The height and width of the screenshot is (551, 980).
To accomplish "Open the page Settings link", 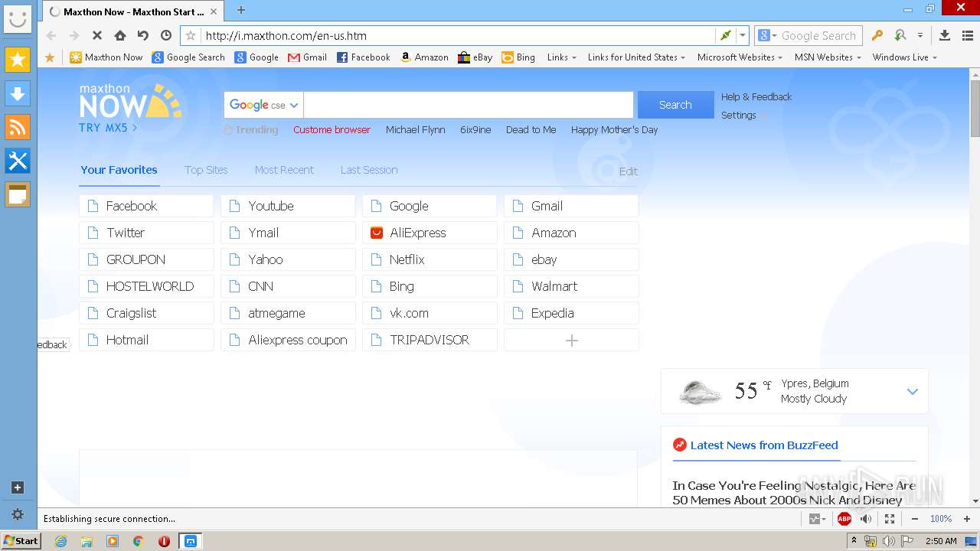I will [x=738, y=116].
